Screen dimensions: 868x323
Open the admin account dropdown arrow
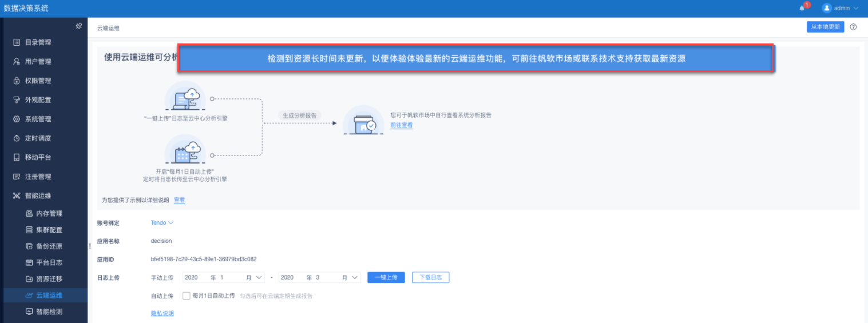coord(856,9)
